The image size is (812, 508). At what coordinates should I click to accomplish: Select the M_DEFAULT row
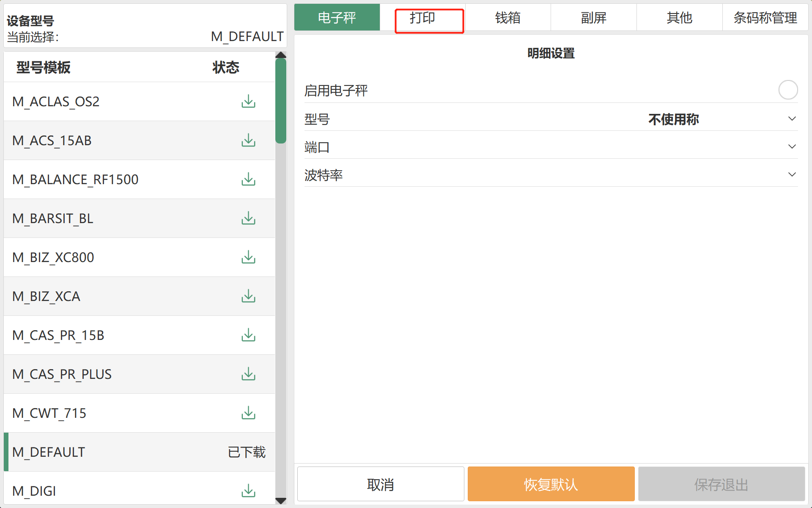tap(140, 452)
